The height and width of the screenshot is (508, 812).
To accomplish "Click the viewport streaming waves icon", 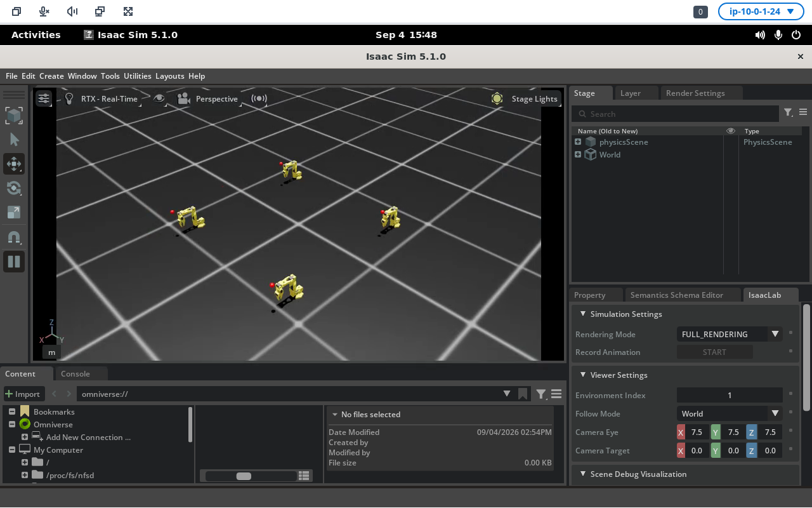I will 259,98.
